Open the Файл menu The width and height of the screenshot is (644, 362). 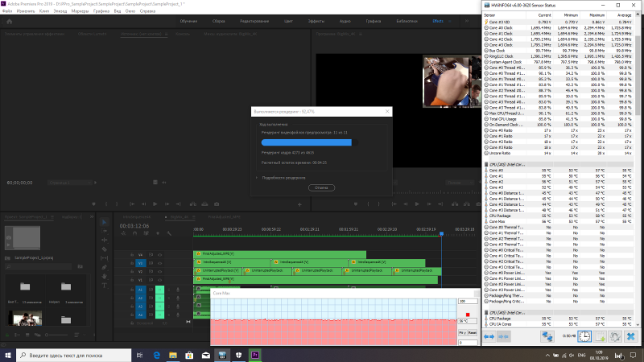pyautogui.click(x=7, y=11)
